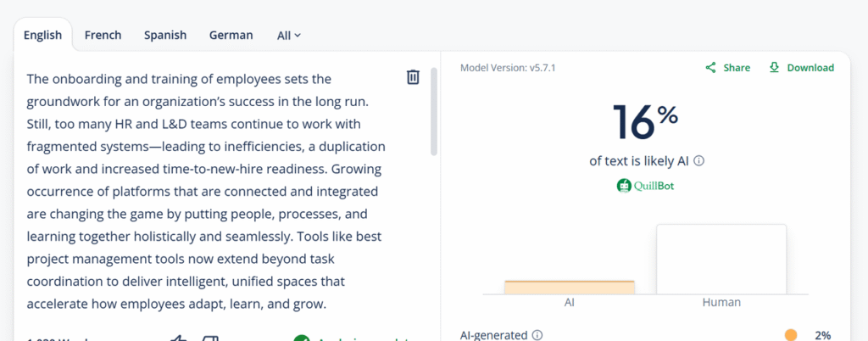Image resolution: width=868 pixels, height=341 pixels.
Task: Open info icon next to AI-generated
Action: (x=537, y=335)
